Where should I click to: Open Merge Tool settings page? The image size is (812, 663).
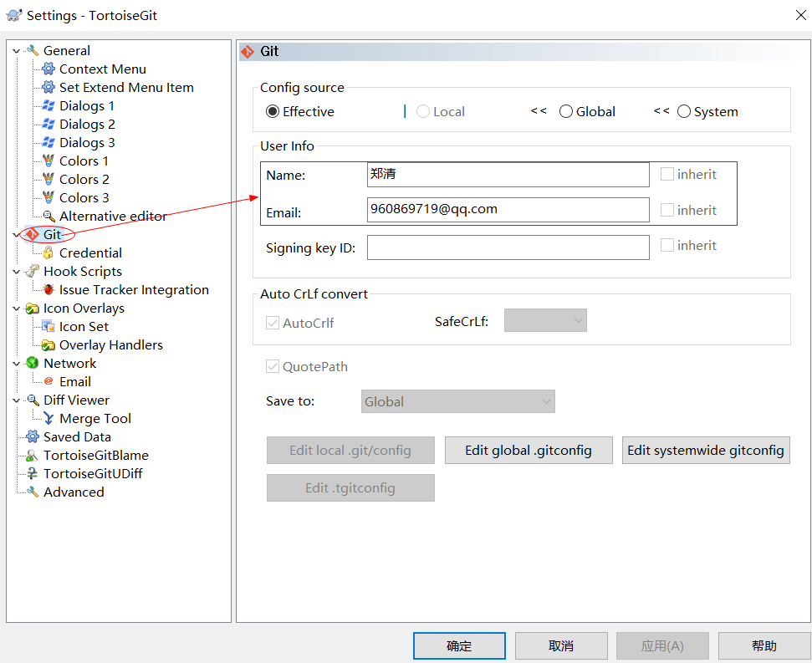tap(95, 418)
